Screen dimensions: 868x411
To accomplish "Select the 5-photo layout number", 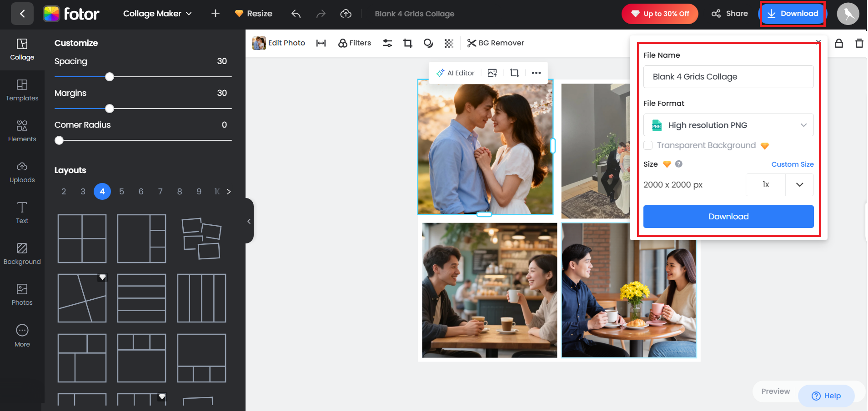I will (x=121, y=192).
